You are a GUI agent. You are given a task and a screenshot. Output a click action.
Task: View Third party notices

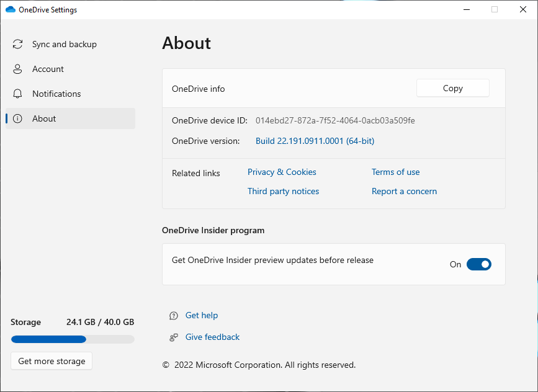(x=283, y=192)
